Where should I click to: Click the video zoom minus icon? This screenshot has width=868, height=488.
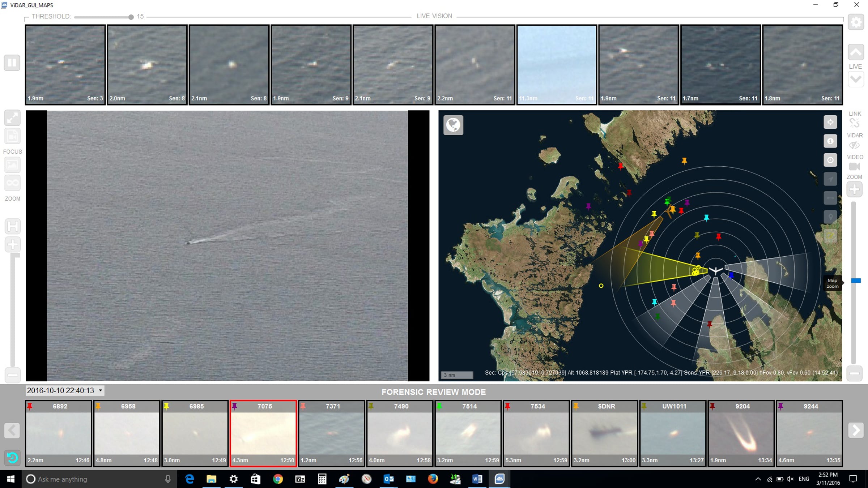click(12, 375)
